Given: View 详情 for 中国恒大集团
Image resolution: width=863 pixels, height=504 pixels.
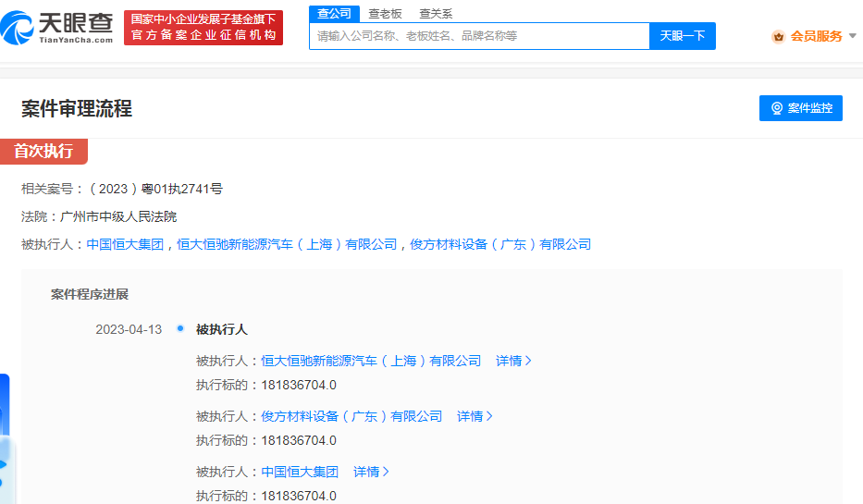Looking at the screenshot, I should pyautogui.click(x=371, y=472).
